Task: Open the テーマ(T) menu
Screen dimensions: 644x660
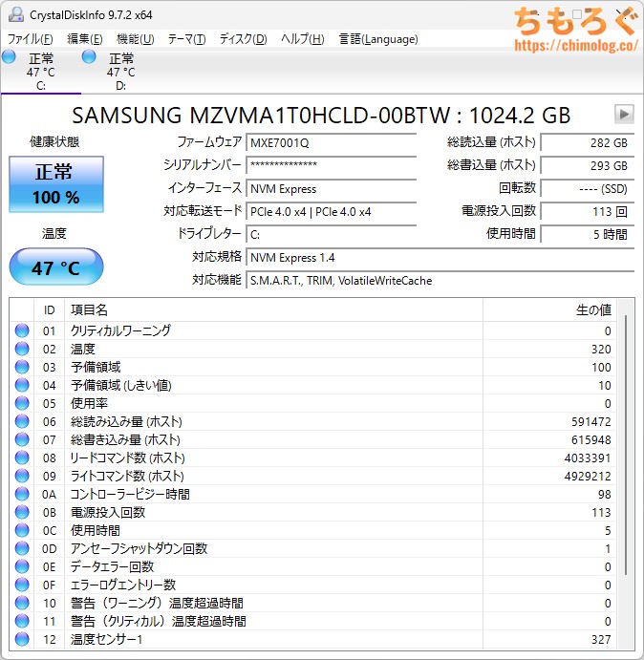Action: [x=186, y=39]
